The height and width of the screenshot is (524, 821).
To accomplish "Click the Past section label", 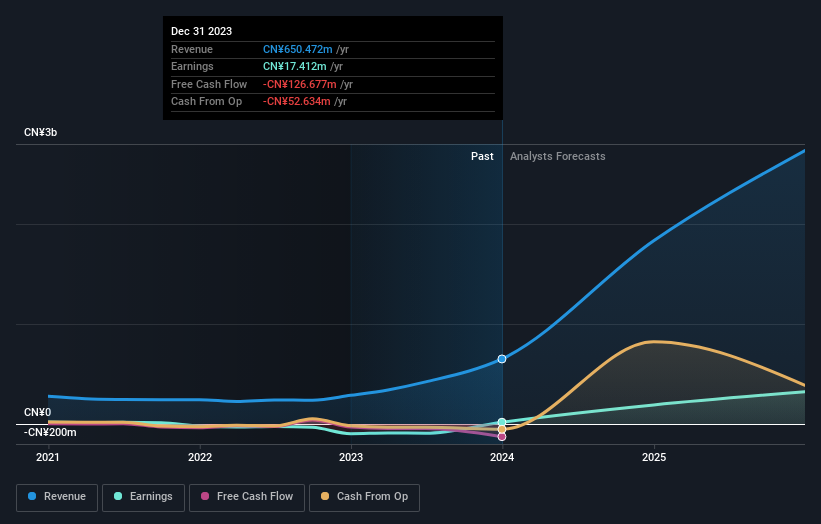I will (x=482, y=157).
